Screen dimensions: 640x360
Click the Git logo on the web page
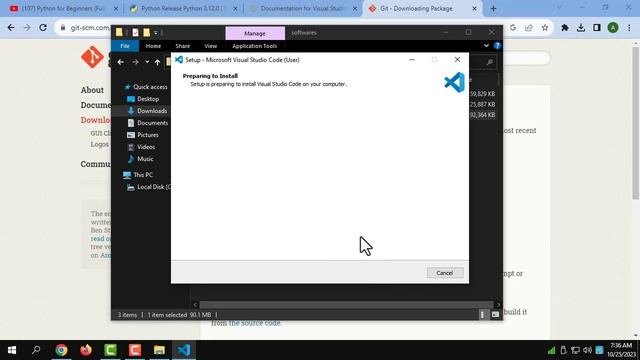(x=92, y=57)
